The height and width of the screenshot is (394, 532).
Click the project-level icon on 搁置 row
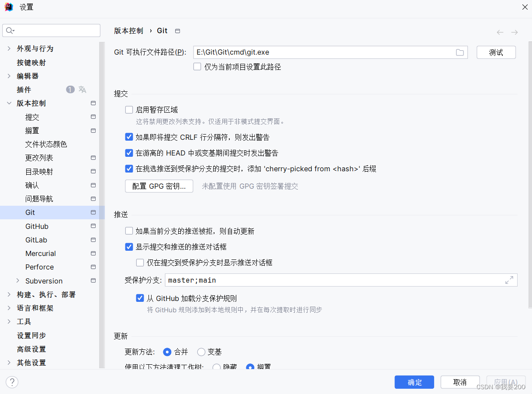point(93,131)
